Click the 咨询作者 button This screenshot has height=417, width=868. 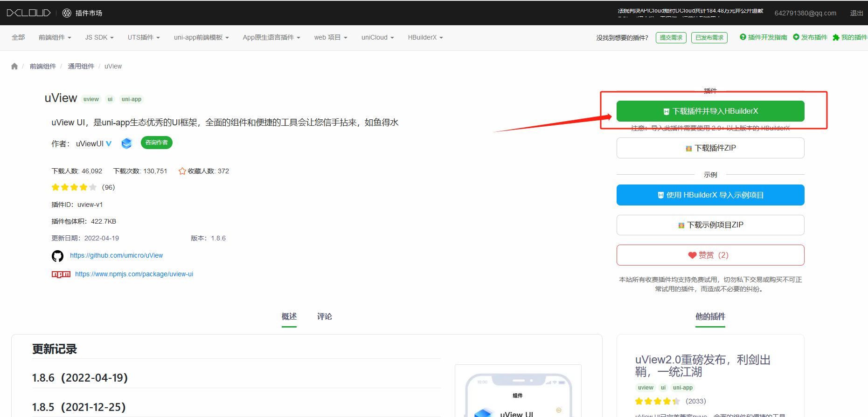(157, 143)
